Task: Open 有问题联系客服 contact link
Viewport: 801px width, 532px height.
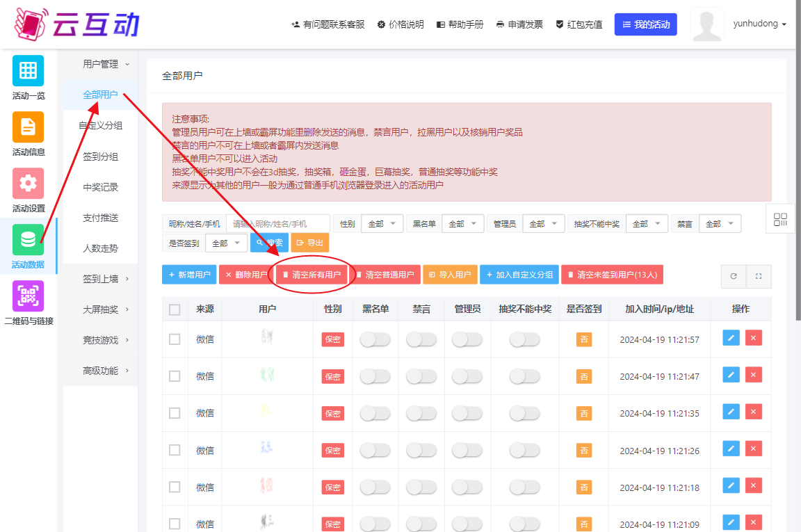Action: click(x=328, y=24)
